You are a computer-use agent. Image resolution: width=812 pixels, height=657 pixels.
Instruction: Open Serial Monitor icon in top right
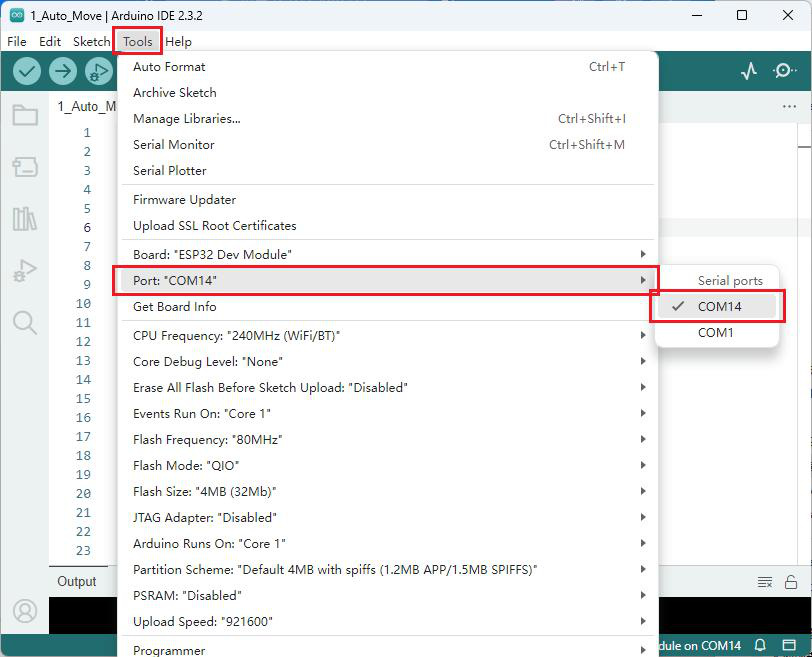[785, 71]
